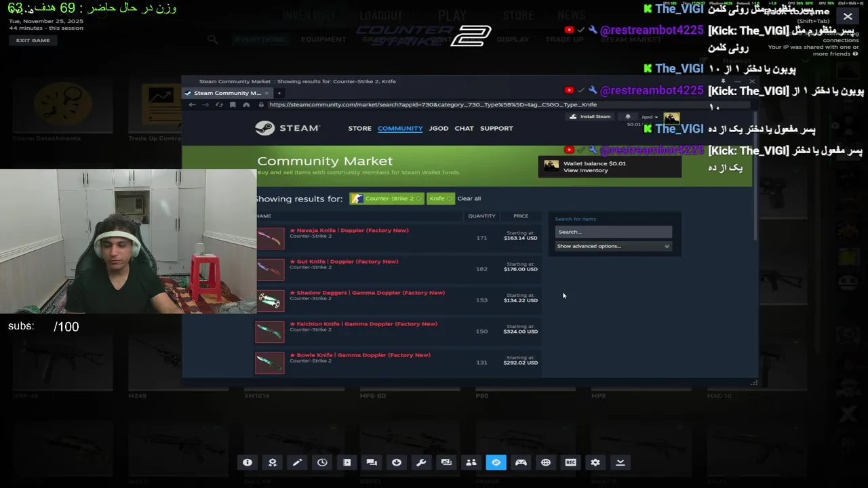Open CHAT in the Steam navigation
The height and width of the screenshot is (488, 868).
pyautogui.click(x=464, y=128)
